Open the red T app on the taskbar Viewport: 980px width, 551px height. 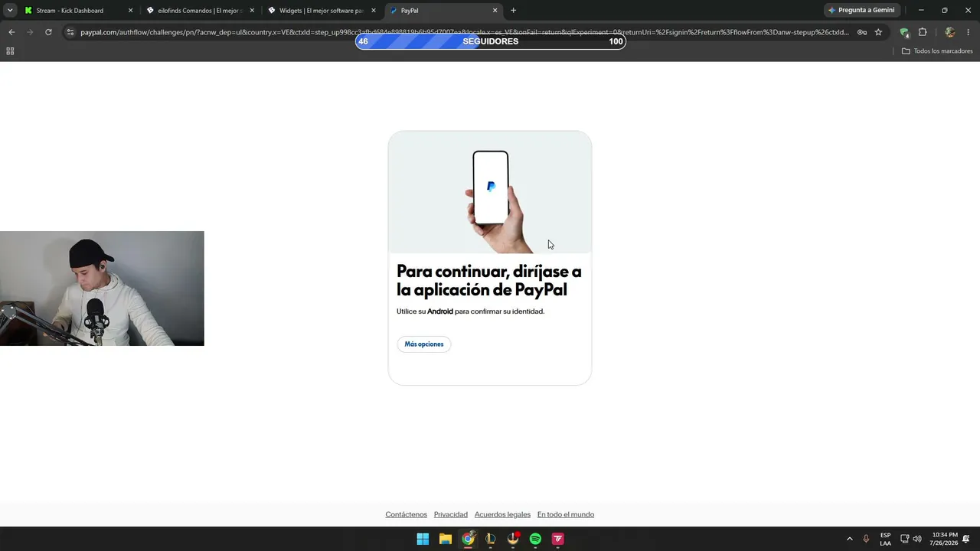pos(557,539)
